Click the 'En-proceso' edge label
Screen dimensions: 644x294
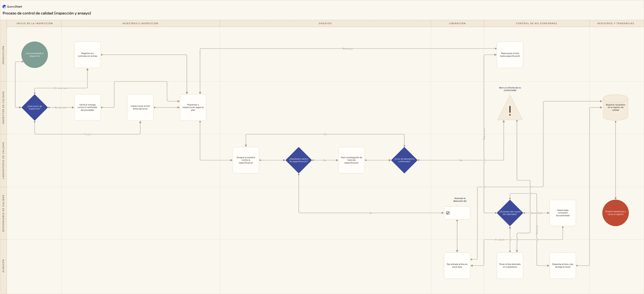tap(61, 88)
